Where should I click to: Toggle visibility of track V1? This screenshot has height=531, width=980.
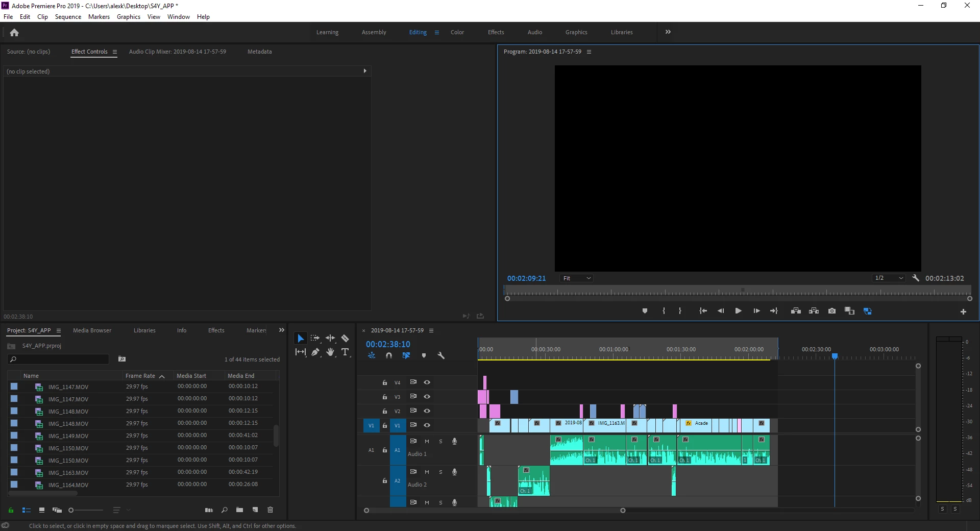427,425
